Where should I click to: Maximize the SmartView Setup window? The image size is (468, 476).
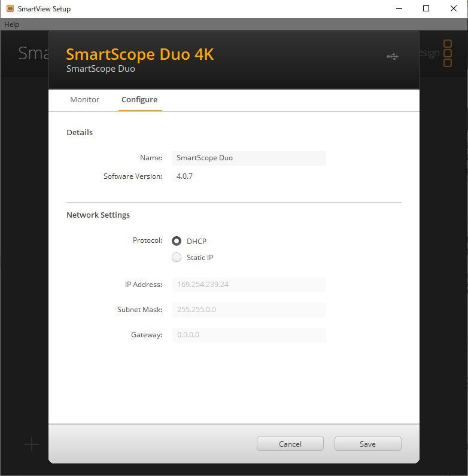pos(426,8)
